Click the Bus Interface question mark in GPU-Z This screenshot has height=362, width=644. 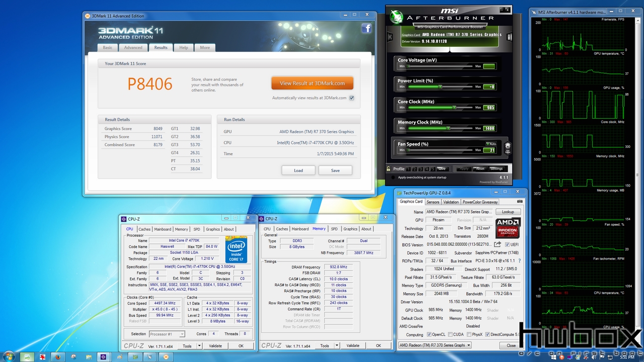tap(519, 261)
